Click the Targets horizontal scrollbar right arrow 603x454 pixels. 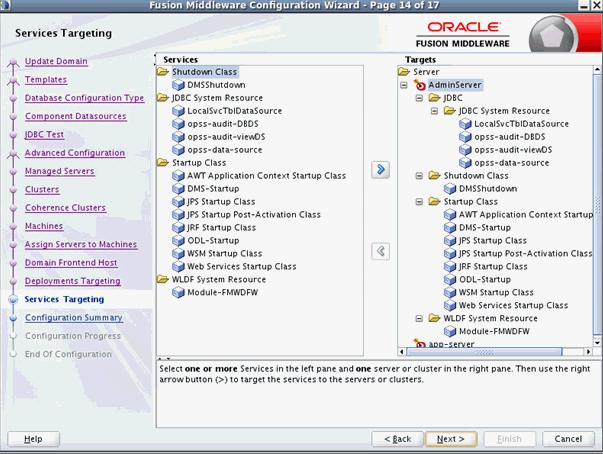pyautogui.click(x=588, y=351)
